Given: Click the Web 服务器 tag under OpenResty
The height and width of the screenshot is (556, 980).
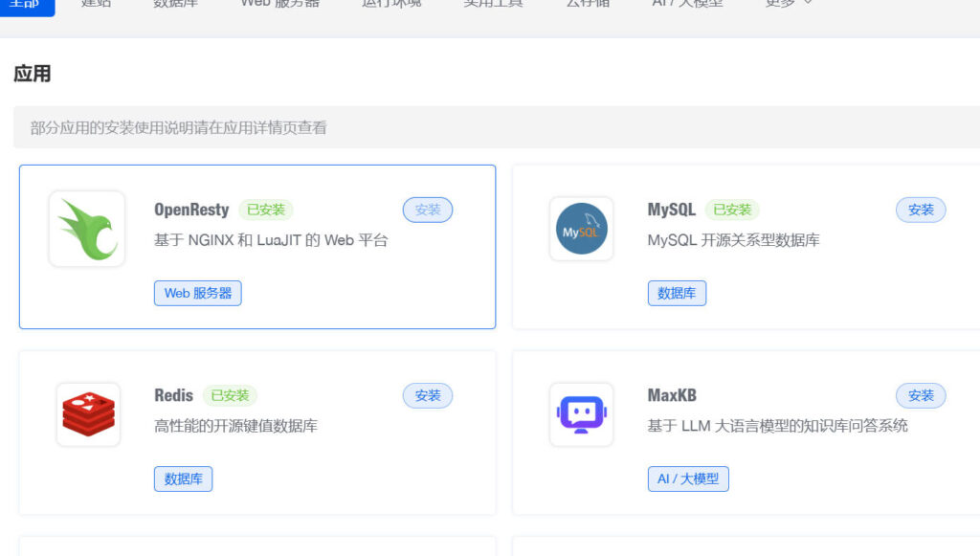Looking at the screenshot, I should point(198,293).
